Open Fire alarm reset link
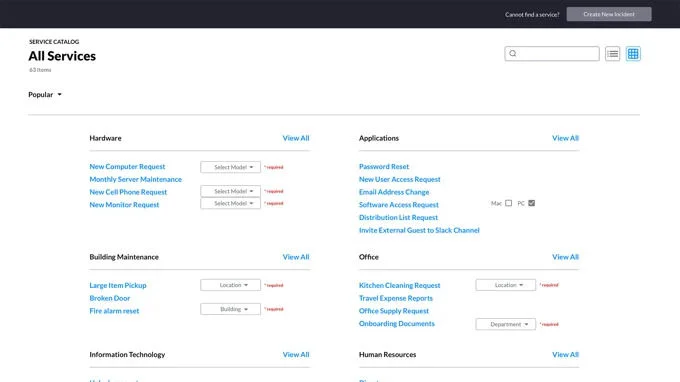Screen dimensions: 680x382 114,311
